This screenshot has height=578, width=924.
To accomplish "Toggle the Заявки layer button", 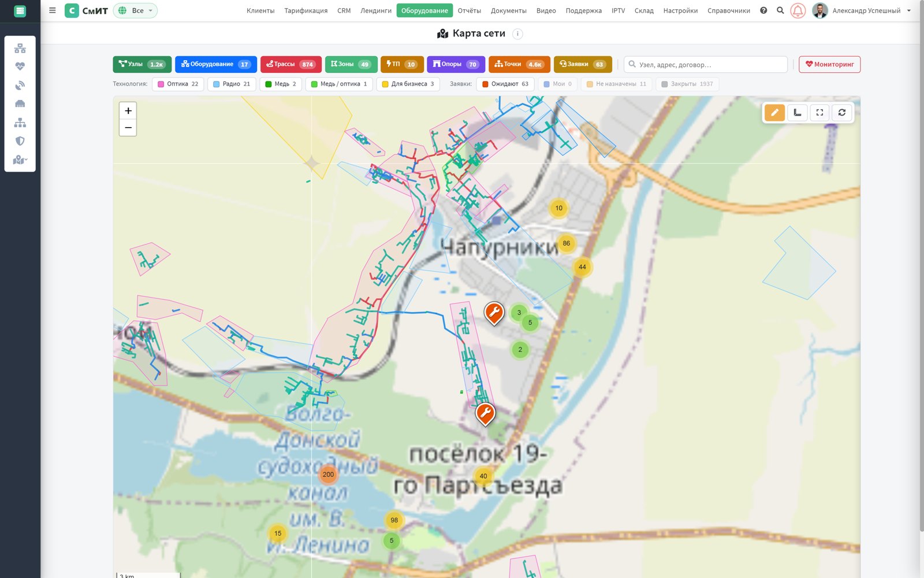I will (583, 64).
